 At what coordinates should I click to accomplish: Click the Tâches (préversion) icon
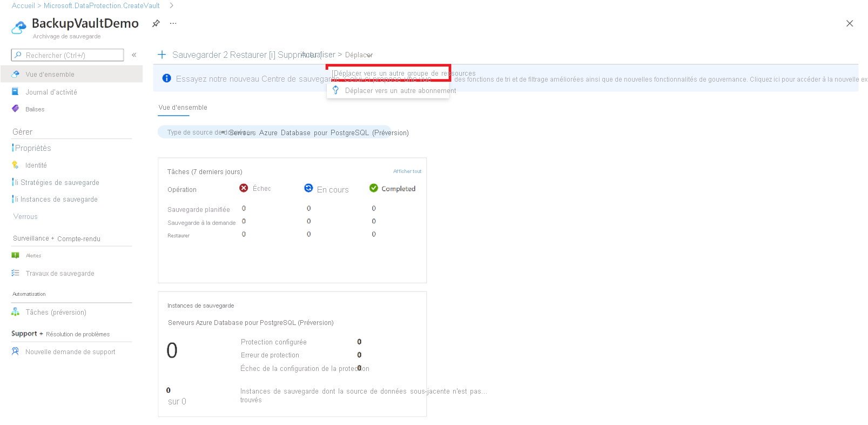15,312
